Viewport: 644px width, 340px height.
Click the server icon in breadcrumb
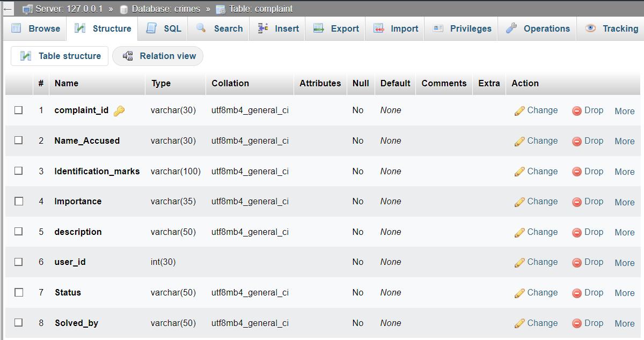(x=27, y=9)
